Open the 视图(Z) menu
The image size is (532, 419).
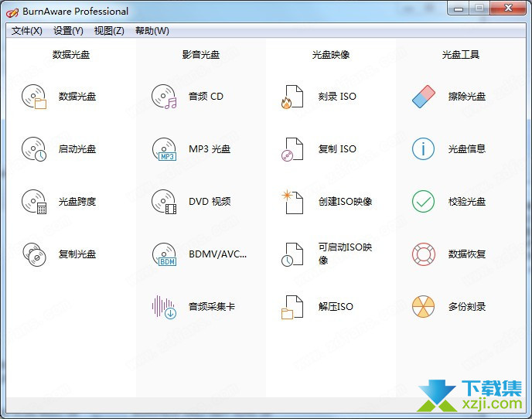click(109, 31)
